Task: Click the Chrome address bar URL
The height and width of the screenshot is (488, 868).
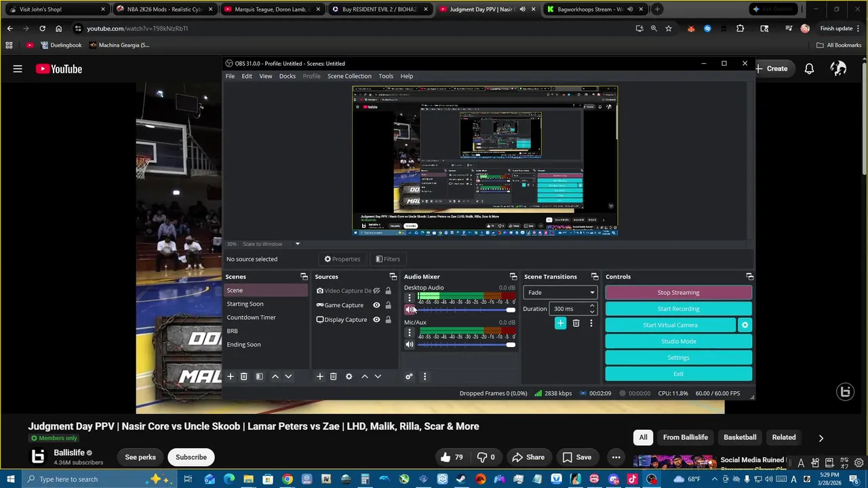Action: pyautogui.click(x=138, y=28)
